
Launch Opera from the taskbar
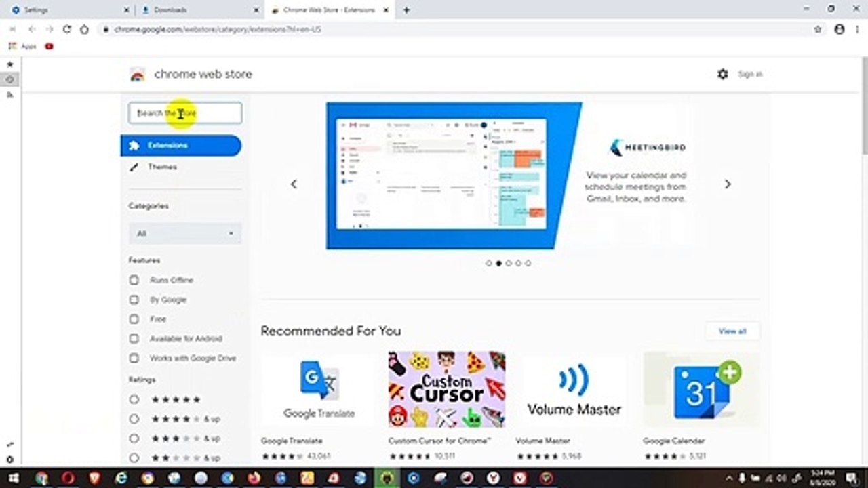tap(67, 478)
